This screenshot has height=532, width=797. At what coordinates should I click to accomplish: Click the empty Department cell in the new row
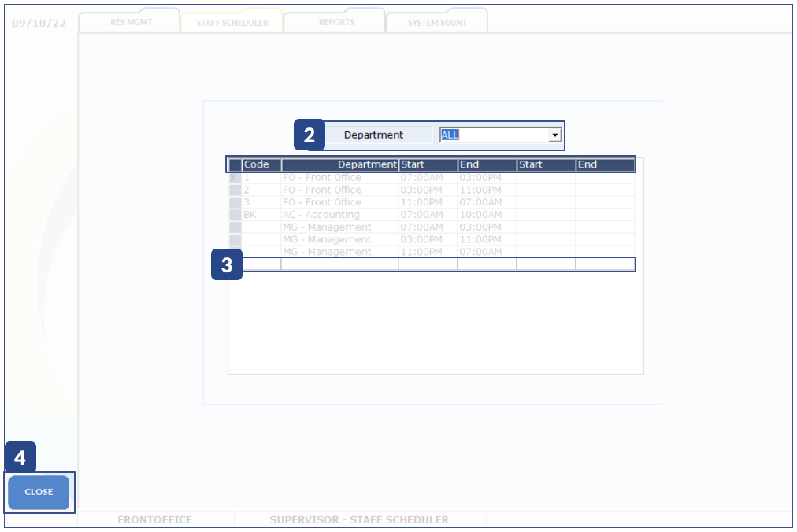(x=339, y=264)
